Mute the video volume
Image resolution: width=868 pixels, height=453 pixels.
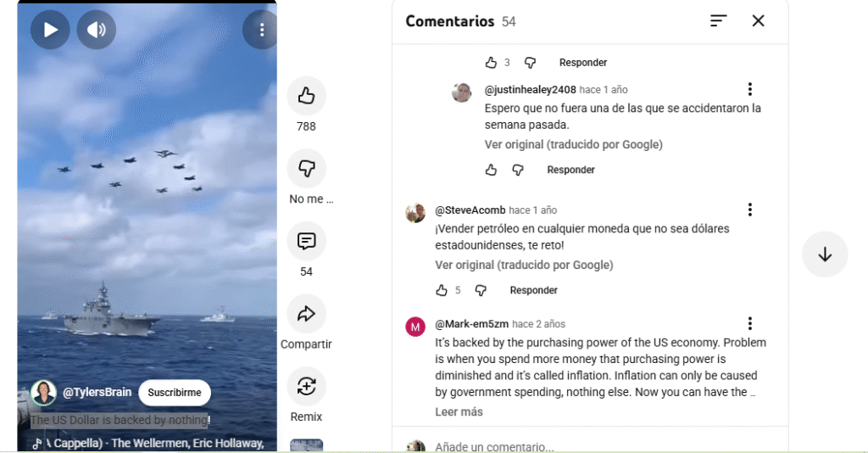[x=97, y=30]
